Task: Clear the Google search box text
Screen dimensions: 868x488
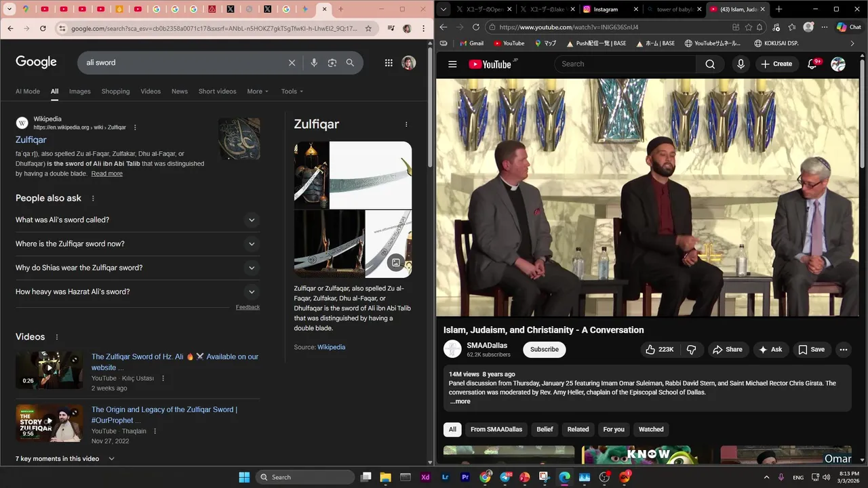Action: pos(292,62)
